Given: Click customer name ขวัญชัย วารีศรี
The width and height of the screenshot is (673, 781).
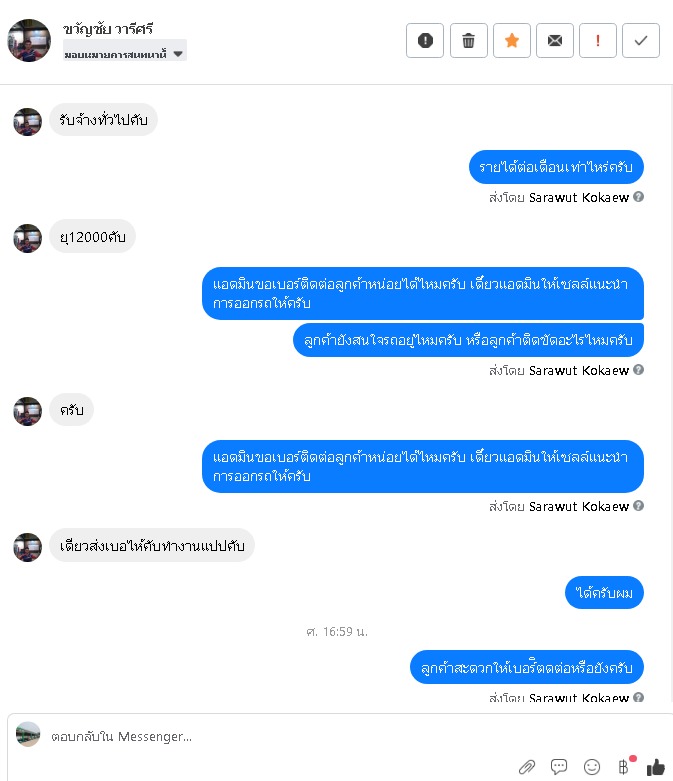Looking at the screenshot, I should click(x=108, y=29).
